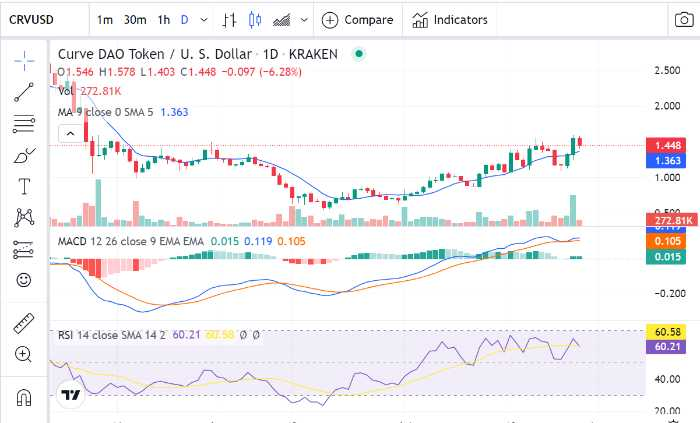The image size is (700, 423).
Task: Collapse the indicator legend chevron
Action: (x=71, y=133)
